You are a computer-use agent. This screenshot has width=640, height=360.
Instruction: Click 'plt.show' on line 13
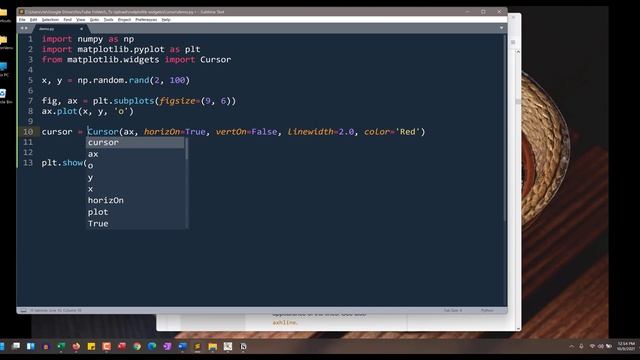click(x=62, y=162)
